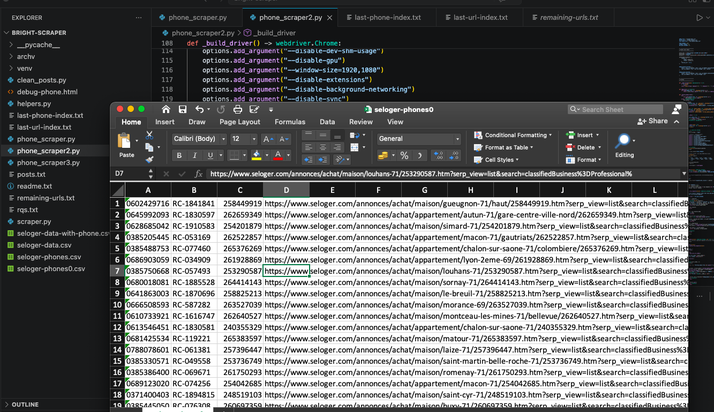Expand the OUTLINE section in sidebar
This screenshot has width=714, height=412.
[x=27, y=404]
